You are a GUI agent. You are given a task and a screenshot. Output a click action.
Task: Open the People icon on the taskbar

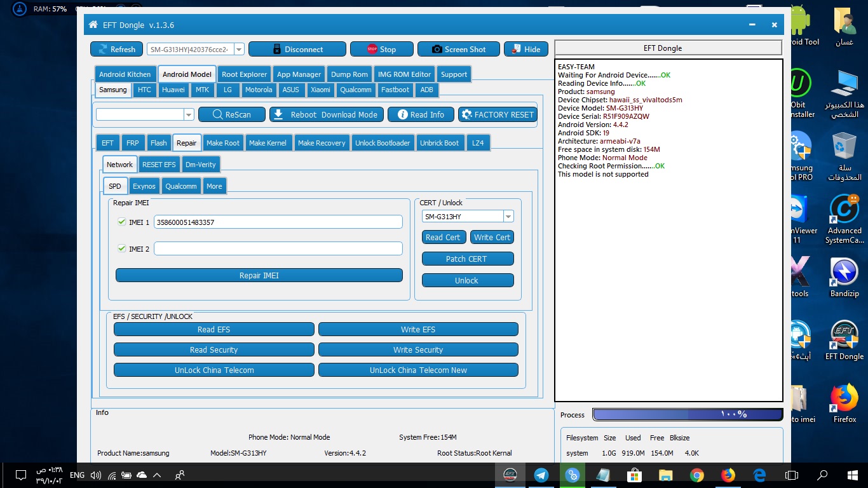tap(180, 475)
